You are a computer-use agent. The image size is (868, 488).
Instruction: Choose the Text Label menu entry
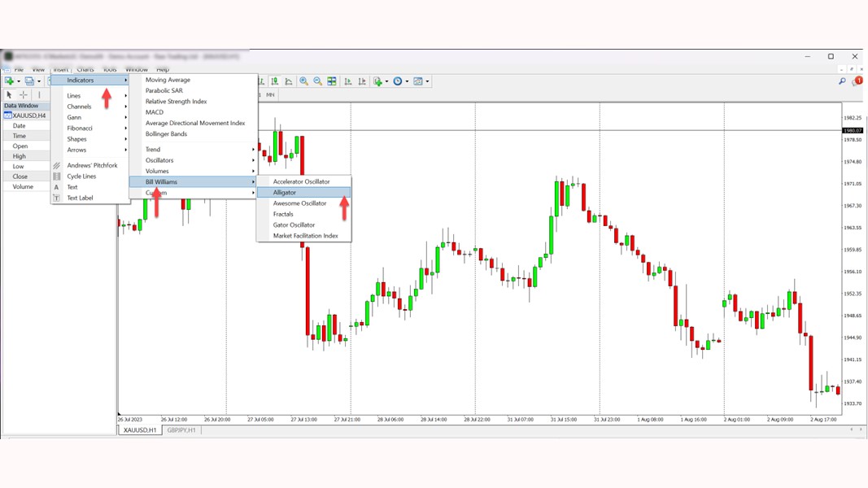pos(90,198)
